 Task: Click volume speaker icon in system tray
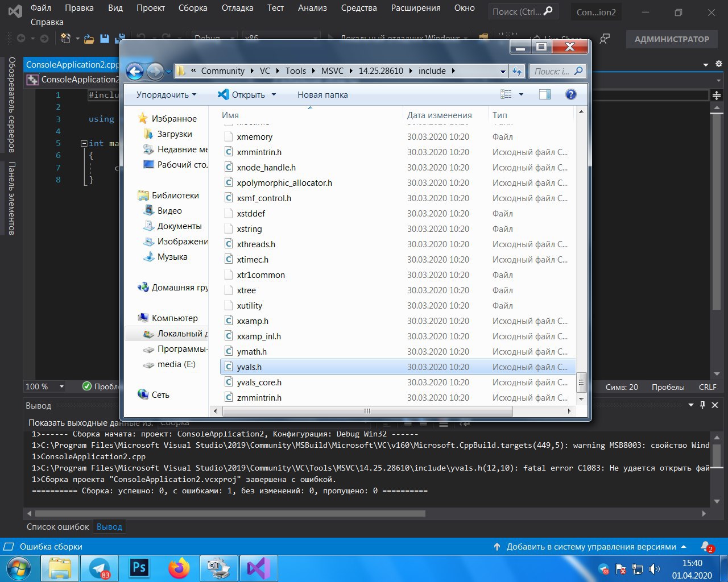coord(655,568)
